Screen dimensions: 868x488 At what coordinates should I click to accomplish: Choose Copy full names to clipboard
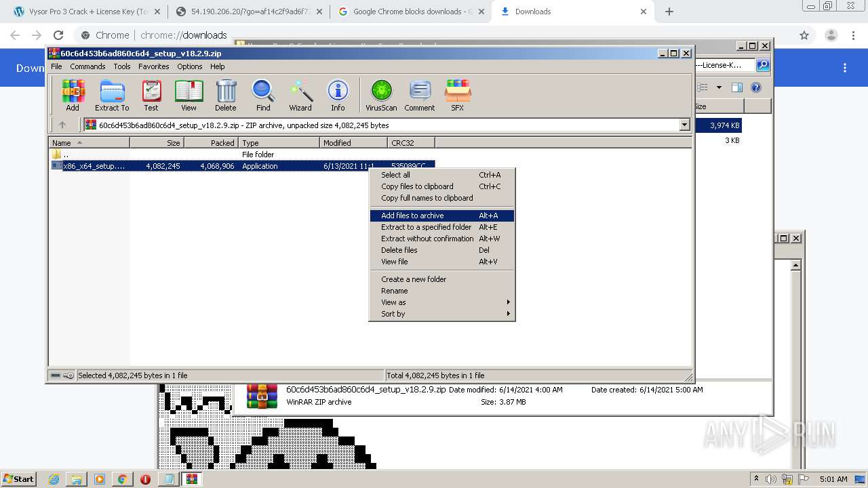click(442, 198)
